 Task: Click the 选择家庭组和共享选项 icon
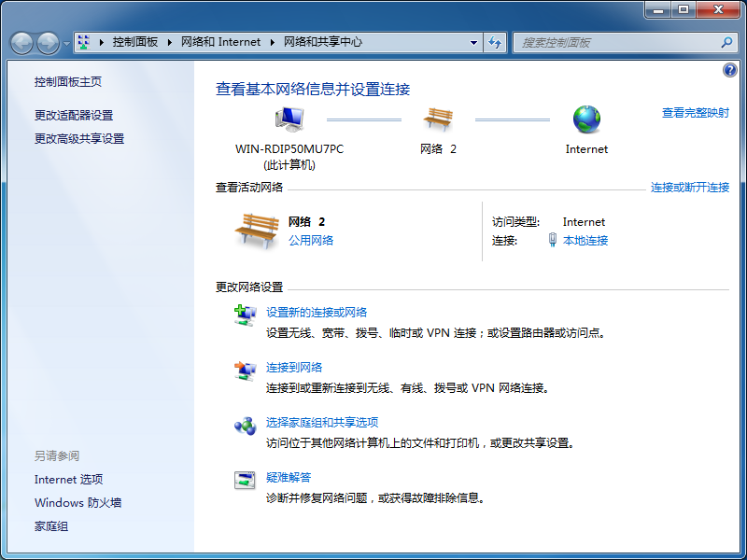pos(245,427)
